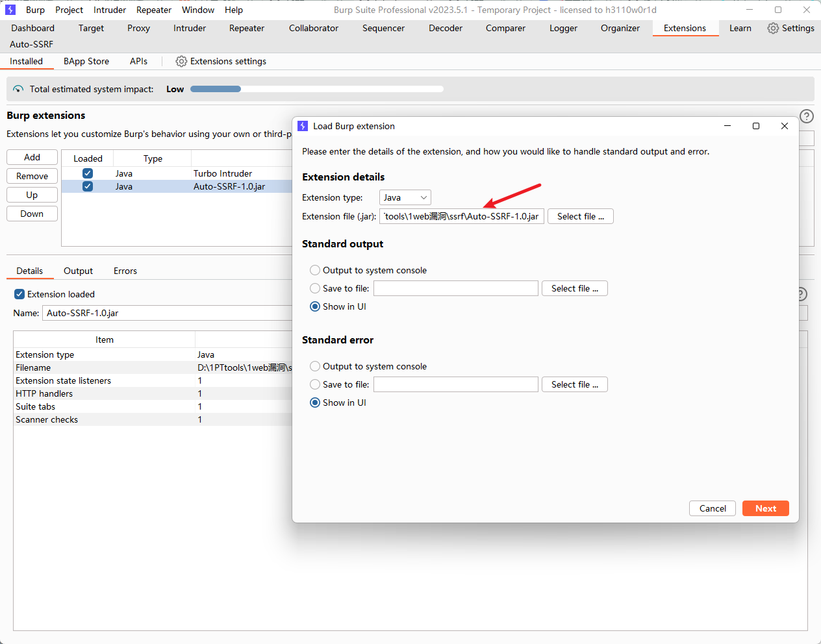Click the Cancel button
Viewport: 821px width, 644px height.
click(713, 508)
